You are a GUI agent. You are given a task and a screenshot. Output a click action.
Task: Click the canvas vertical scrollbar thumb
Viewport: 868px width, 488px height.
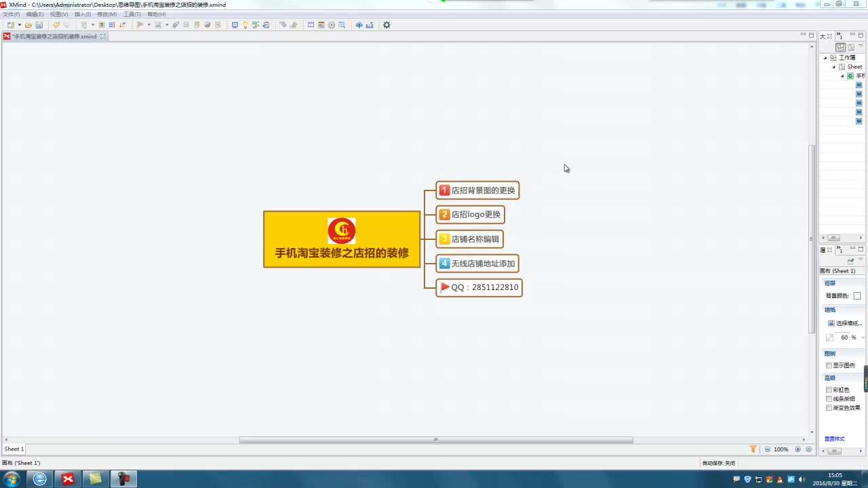pyautogui.click(x=812, y=239)
